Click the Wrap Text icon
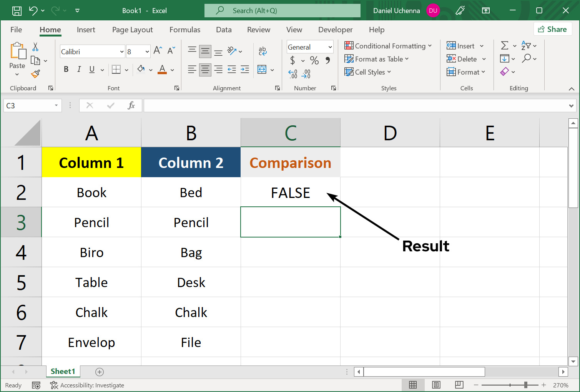 (x=263, y=51)
